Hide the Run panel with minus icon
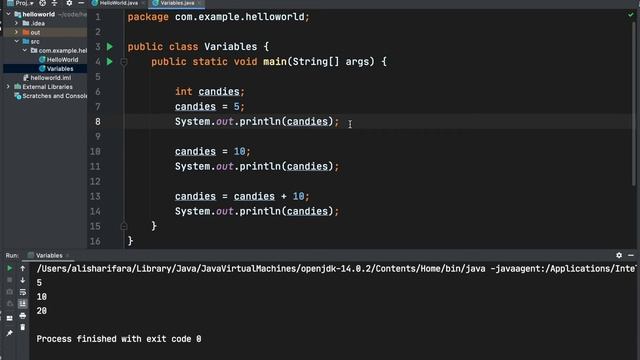The image size is (640, 360). [x=631, y=255]
